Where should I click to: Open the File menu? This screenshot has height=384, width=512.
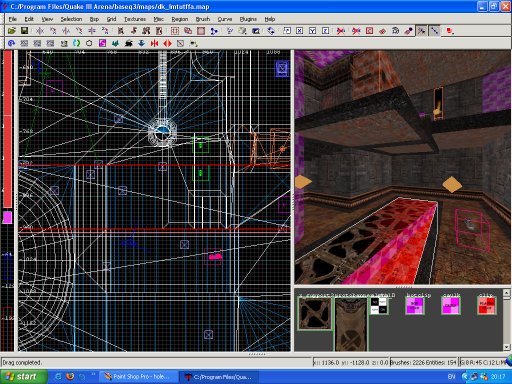click(x=13, y=19)
